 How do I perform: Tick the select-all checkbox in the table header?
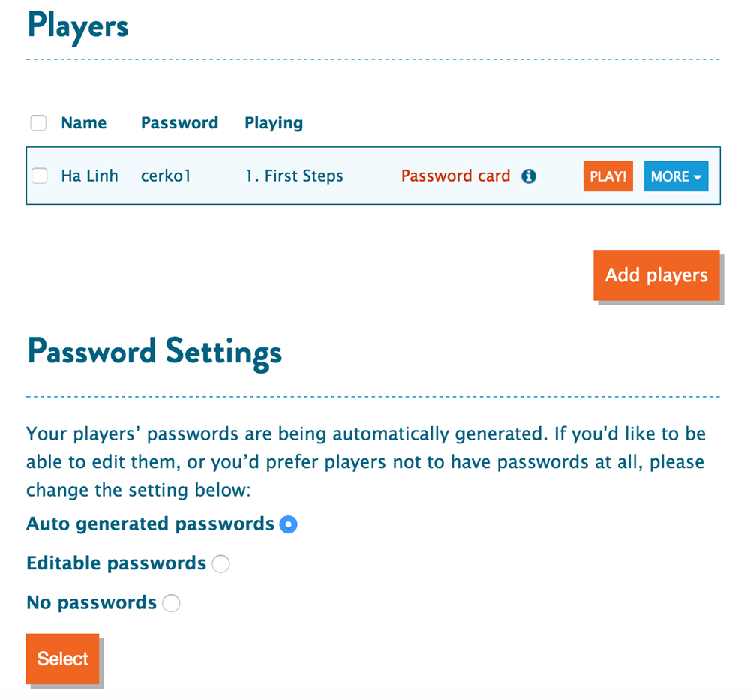tap(38, 123)
